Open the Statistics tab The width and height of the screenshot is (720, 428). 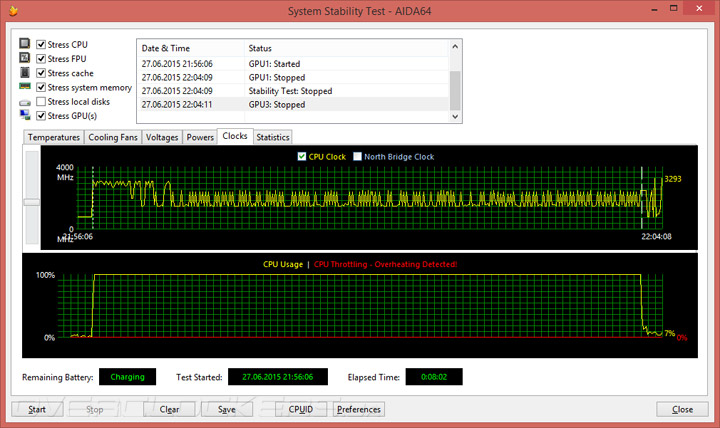(x=273, y=137)
